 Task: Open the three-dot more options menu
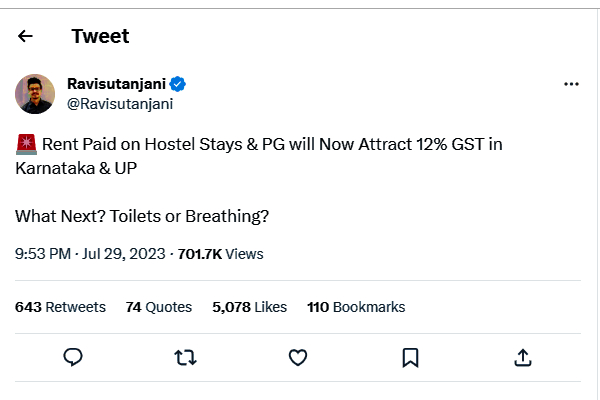571,84
